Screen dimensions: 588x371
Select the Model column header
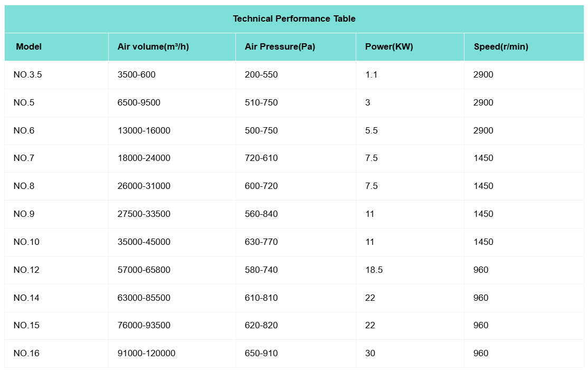coord(29,46)
